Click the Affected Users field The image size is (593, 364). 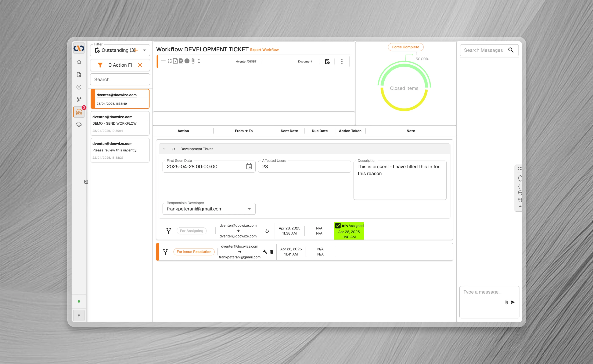click(305, 167)
